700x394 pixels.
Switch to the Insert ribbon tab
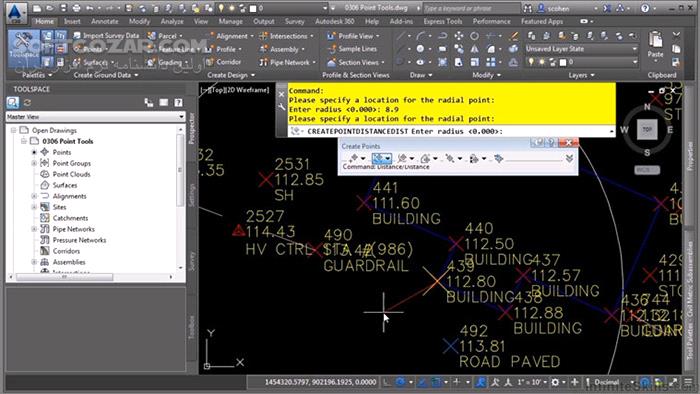tap(72, 21)
